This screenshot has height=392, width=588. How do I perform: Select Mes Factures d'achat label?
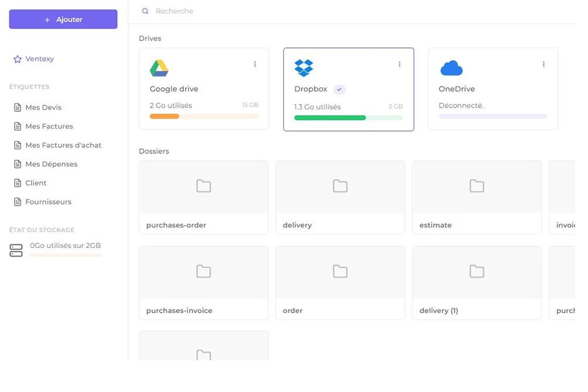[63, 145]
